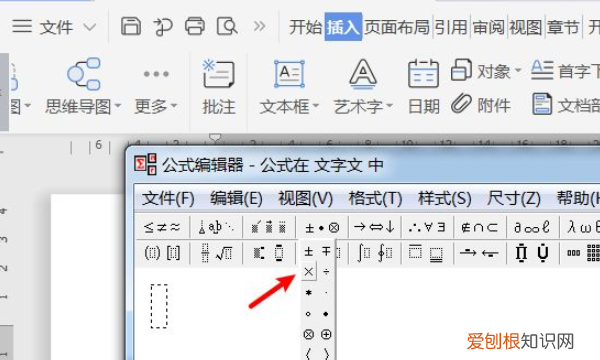Open integral templates palette
Viewport: 600px width, 360px height.
coord(375,253)
